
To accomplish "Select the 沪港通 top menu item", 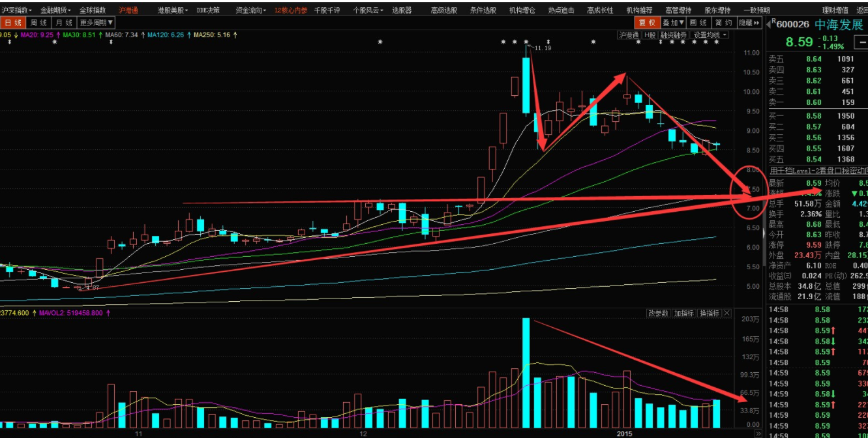I will pos(128,10).
